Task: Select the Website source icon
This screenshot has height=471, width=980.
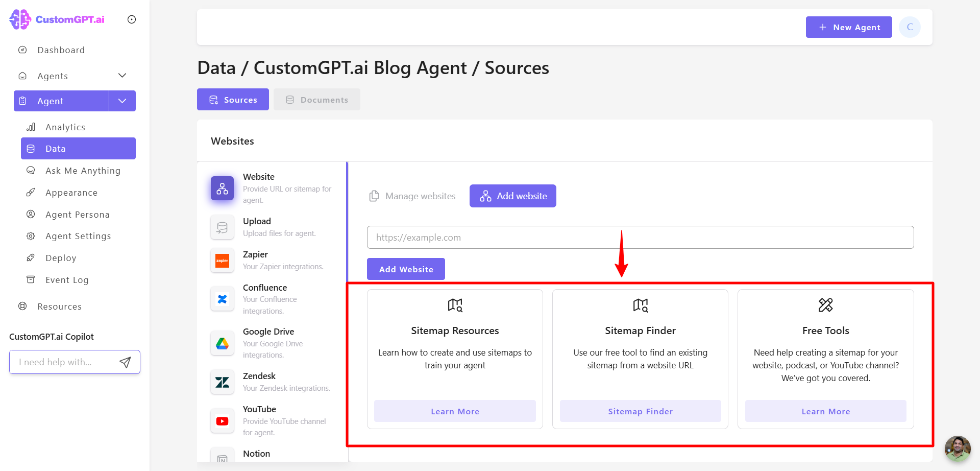Action: pos(222,189)
